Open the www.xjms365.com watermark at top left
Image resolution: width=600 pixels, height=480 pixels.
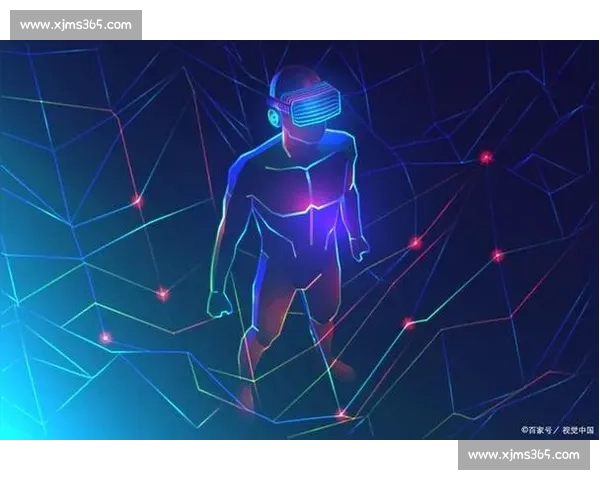click(75, 24)
